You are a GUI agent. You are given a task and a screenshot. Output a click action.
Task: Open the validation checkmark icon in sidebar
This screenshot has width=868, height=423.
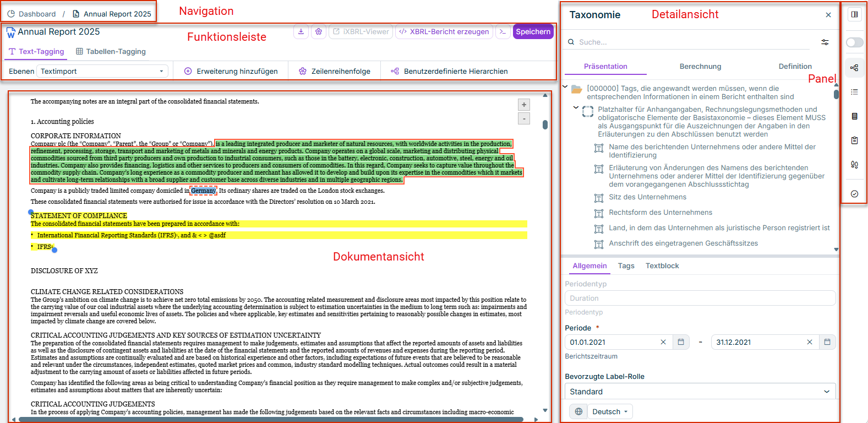854,194
